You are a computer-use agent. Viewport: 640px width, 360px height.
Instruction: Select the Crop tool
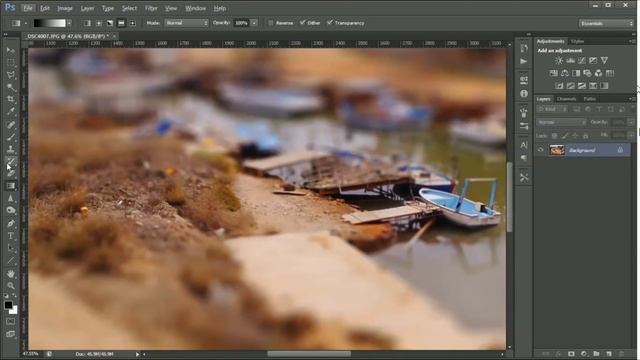pyautogui.click(x=11, y=99)
